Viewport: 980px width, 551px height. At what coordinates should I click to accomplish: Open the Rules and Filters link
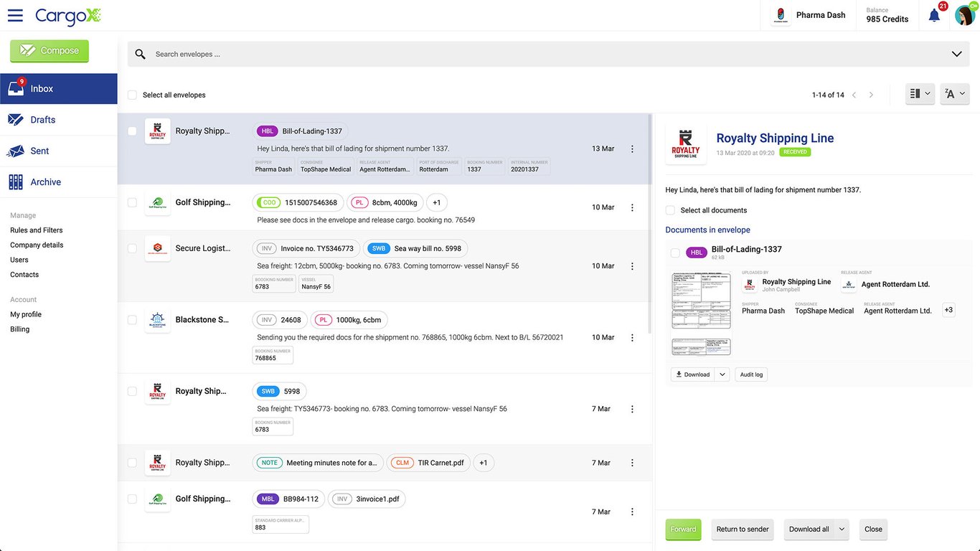click(36, 230)
